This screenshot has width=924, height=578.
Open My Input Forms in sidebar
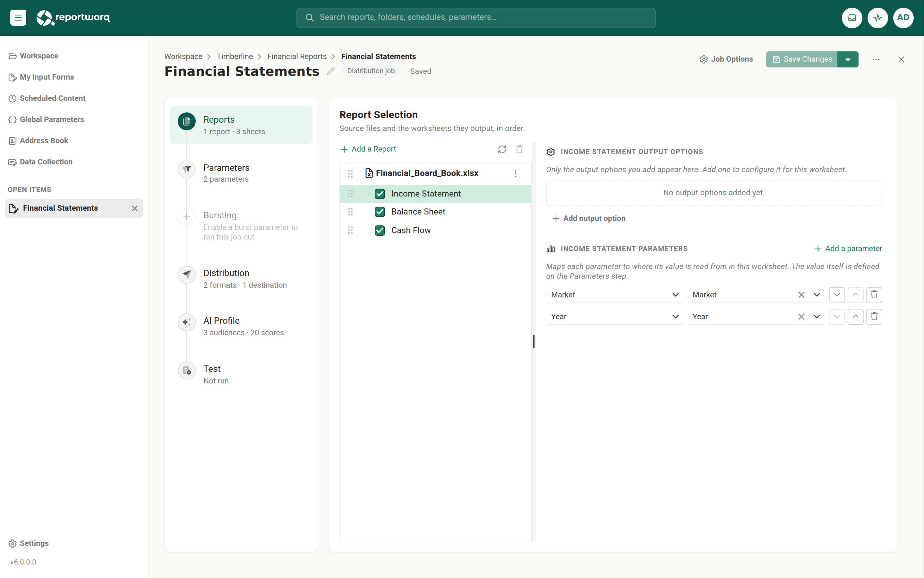(41, 77)
